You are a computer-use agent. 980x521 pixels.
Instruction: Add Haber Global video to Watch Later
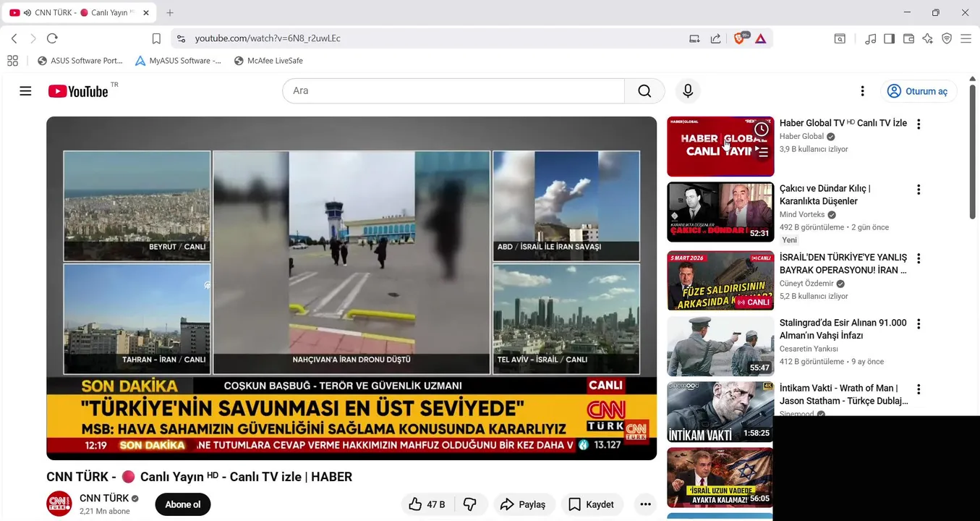pos(762,130)
